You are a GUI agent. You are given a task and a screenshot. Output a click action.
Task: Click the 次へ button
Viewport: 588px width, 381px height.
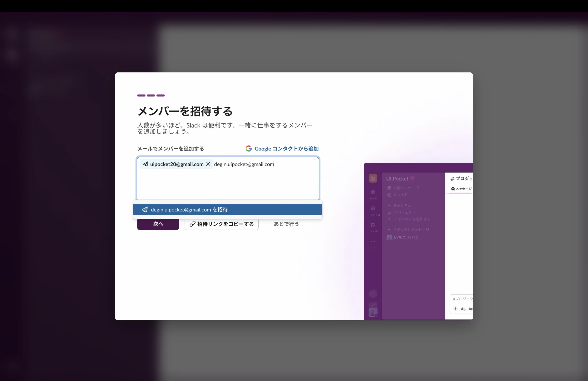tap(158, 224)
